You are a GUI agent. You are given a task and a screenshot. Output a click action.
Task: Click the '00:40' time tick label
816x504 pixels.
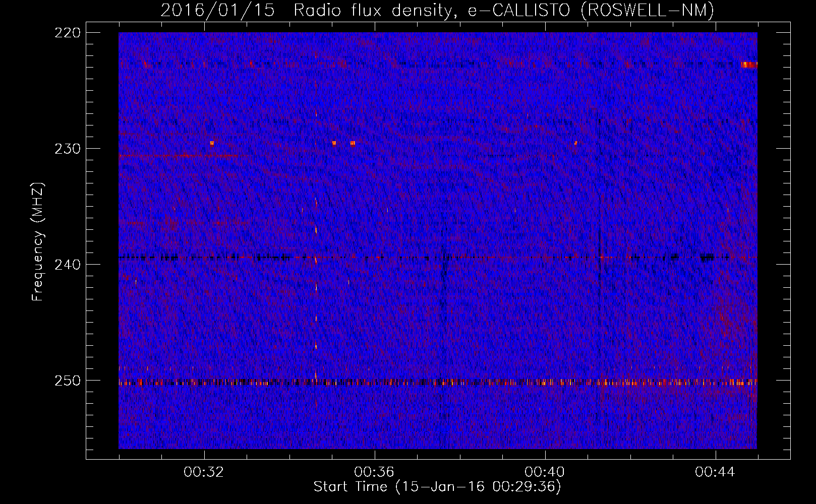(x=545, y=472)
